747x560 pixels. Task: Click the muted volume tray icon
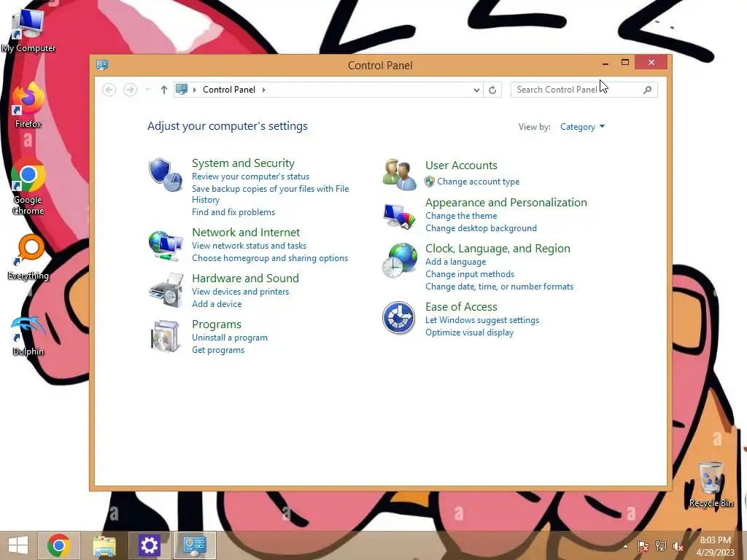click(x=678, y=546)
